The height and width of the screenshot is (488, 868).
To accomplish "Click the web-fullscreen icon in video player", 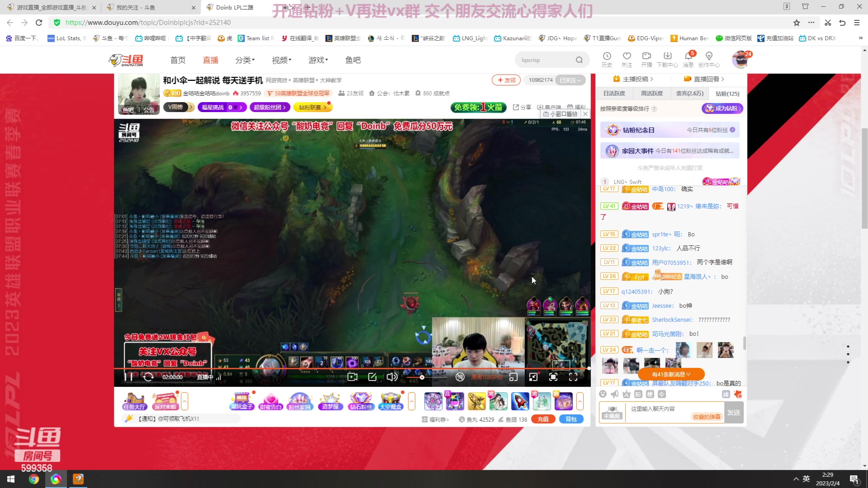I will pos(553,377).
